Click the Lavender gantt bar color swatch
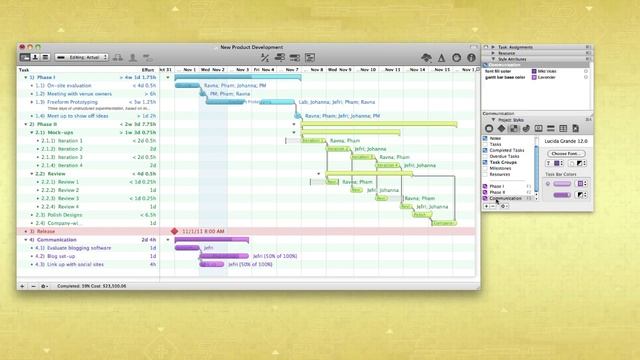 point(534,77)
